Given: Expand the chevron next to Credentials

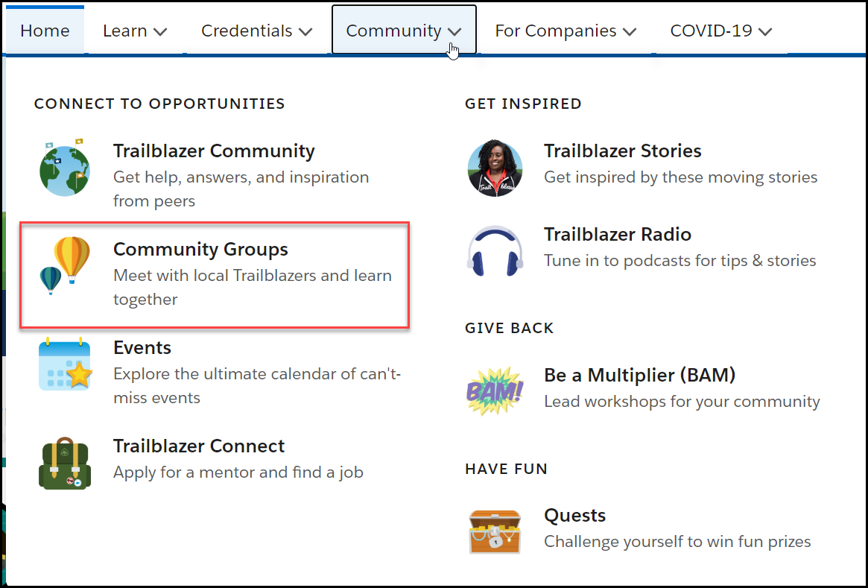Looking at the screenshot, I should (x=305, y=32).
